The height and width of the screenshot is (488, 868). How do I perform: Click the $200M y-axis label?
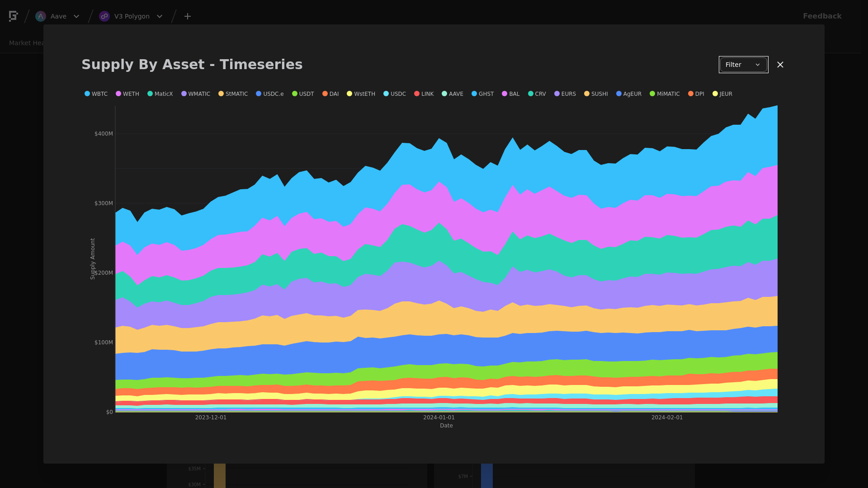coord(104,273)
